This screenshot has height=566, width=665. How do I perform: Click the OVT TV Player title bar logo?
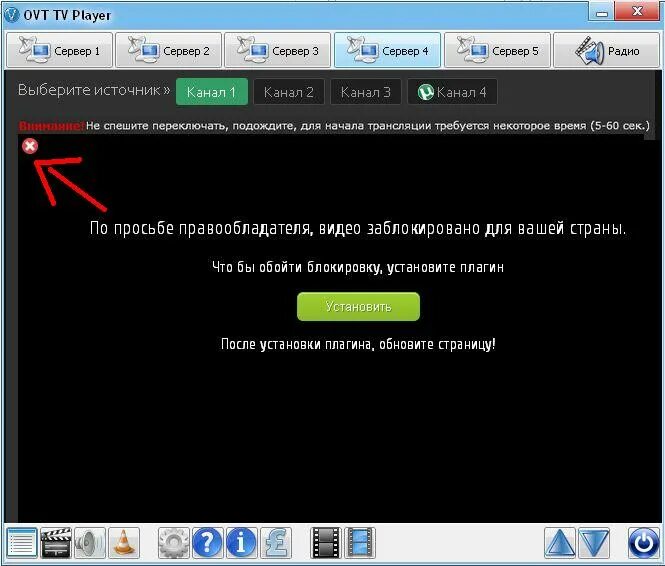(11, 15)
